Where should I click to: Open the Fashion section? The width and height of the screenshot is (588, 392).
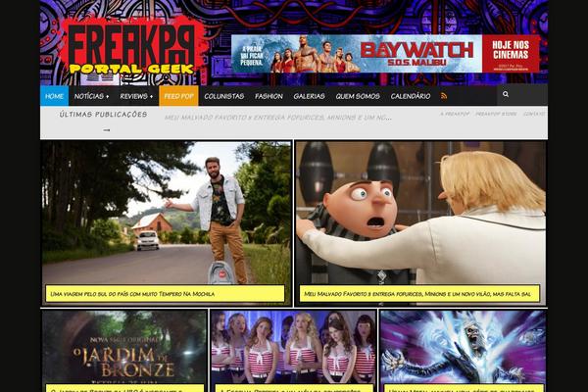(x=269, y=96)
